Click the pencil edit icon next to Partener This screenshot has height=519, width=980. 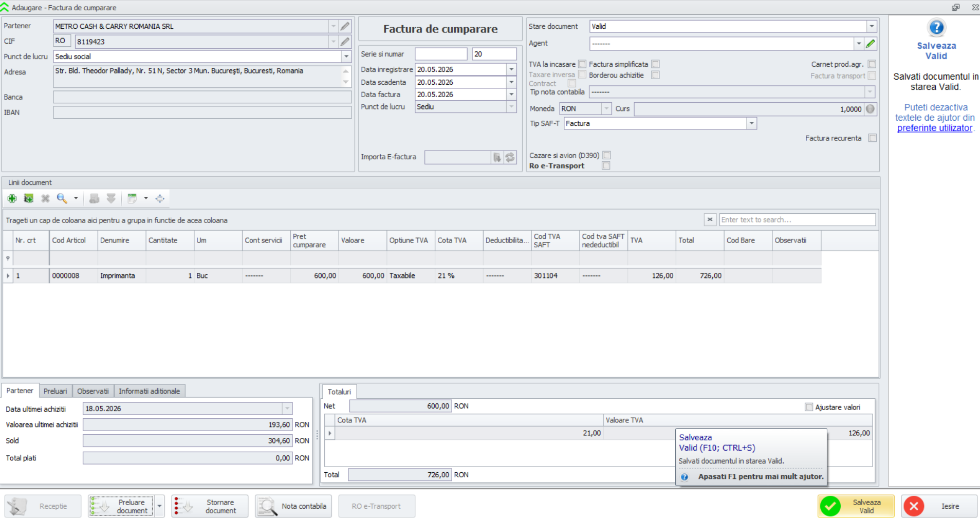(345, 26)
